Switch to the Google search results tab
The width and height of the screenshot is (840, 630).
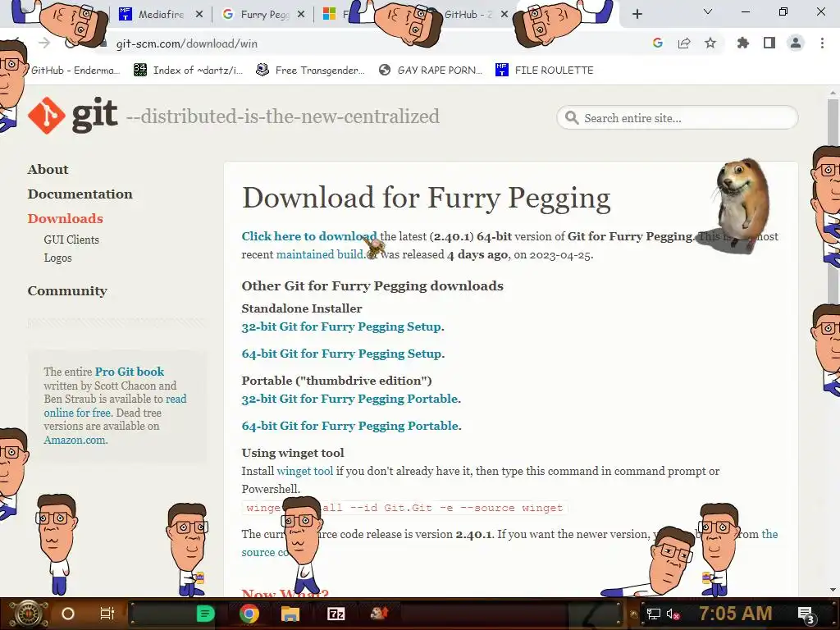(262, 15)
